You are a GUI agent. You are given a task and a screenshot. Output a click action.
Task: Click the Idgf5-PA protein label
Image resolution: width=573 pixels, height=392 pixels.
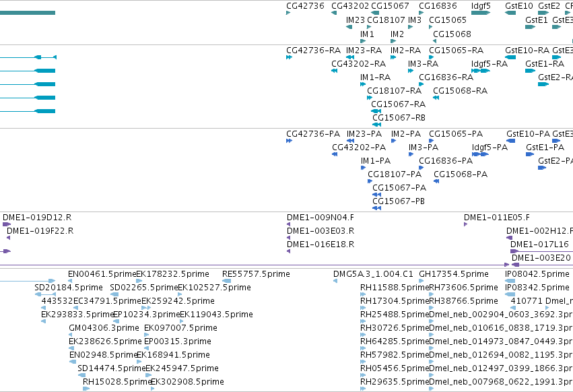490,148
